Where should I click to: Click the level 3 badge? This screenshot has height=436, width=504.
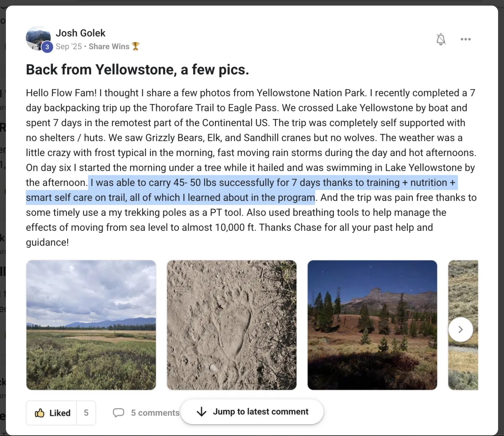(x=47, y=47)
